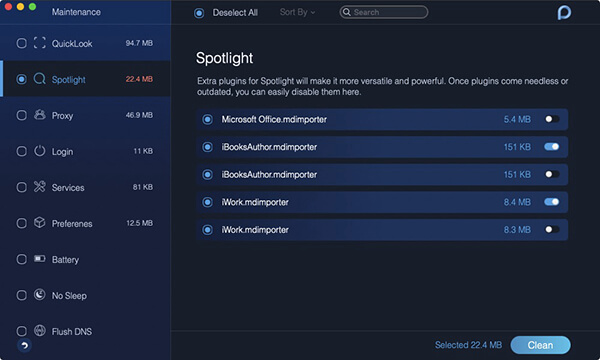Click the Proxy icon in sidebar
Viewport: 600px width, 360px height.
click(39, 115)
